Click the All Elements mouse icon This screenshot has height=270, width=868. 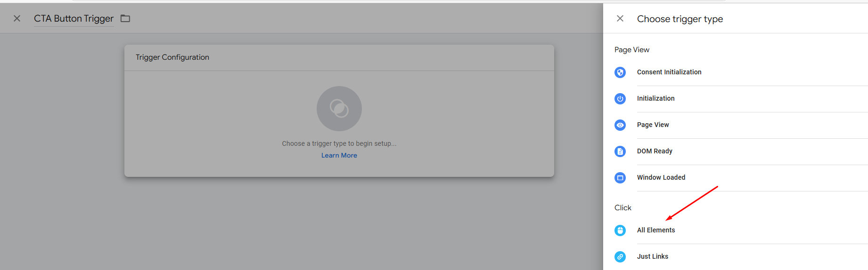pos(620,230)
